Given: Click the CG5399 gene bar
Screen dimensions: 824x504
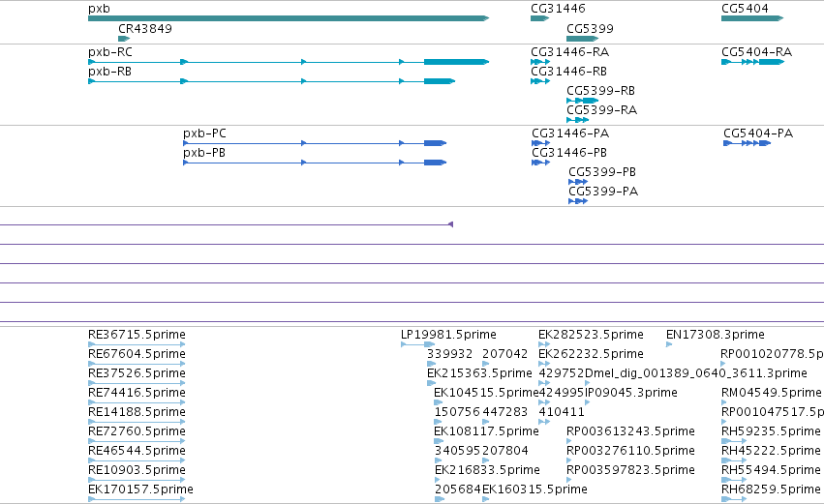Looking at the screenshot, I should [x=582, y=39].
